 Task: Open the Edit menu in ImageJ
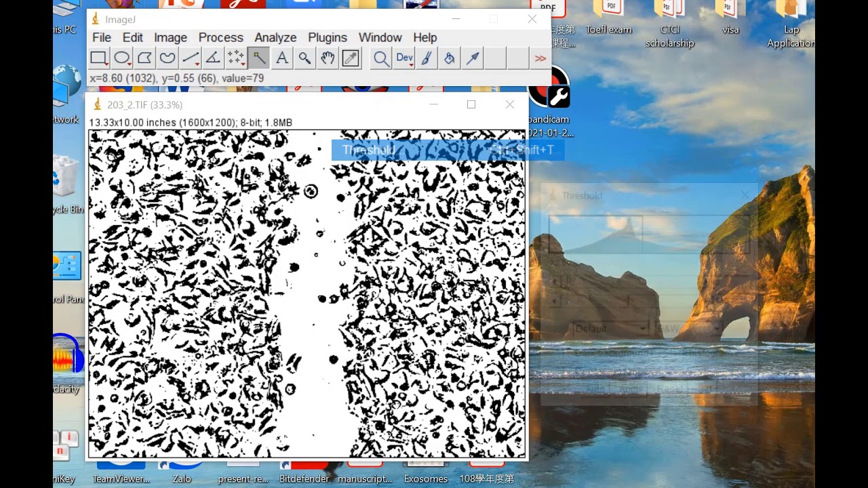[x=132, y=37]
